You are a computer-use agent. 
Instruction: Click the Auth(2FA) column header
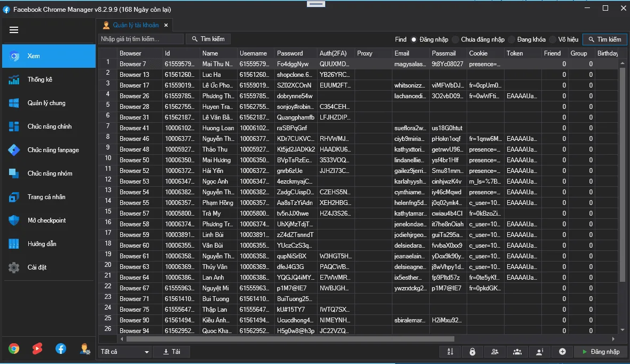[x=336, y=53]
